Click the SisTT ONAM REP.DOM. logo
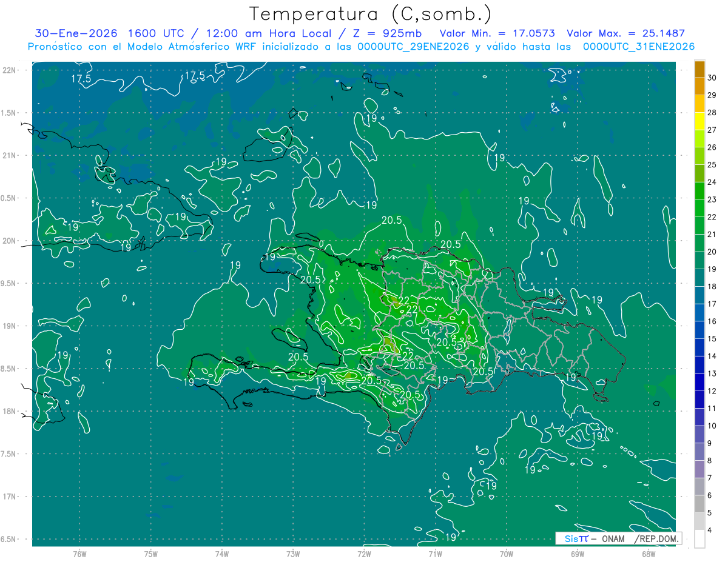 tap(618, 538)
